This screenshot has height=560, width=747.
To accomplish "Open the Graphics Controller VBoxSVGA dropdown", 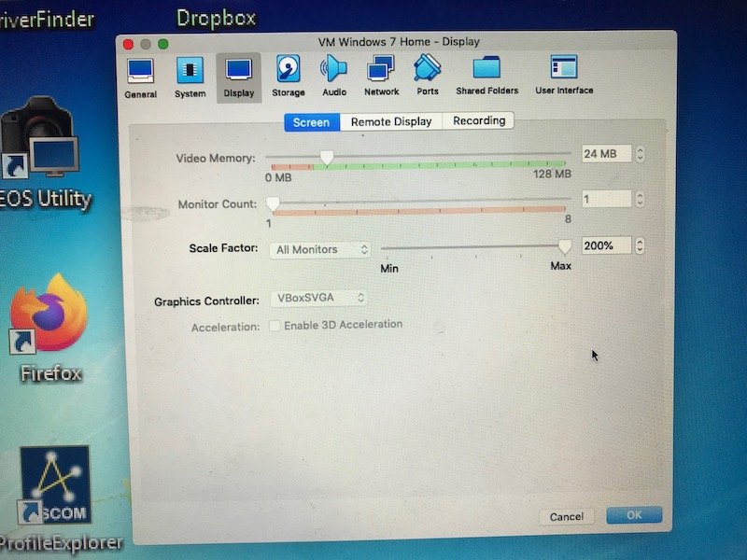I will pyautogui.click(x=318, y=298).
